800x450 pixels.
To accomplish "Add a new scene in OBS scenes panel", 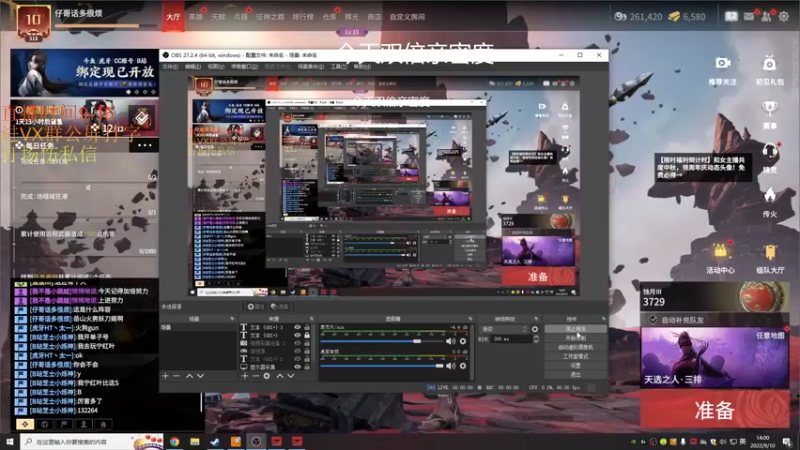I will [x=165, y=376].
